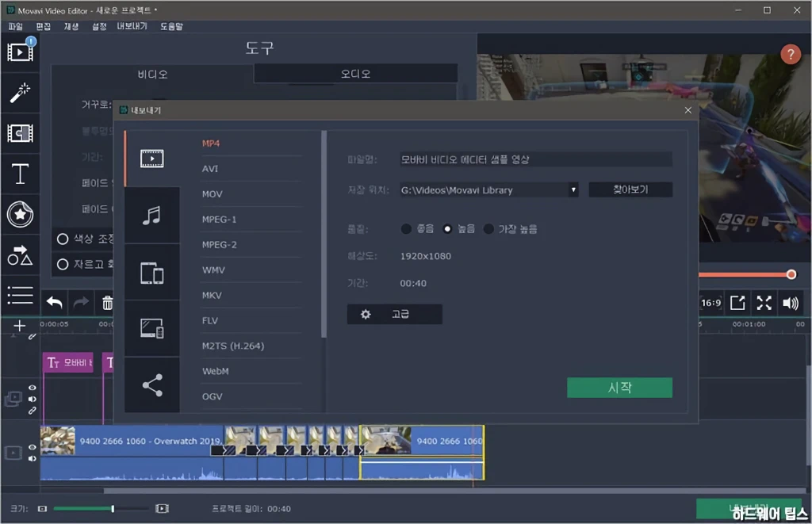Open the 편집 menu

[43, 26]
